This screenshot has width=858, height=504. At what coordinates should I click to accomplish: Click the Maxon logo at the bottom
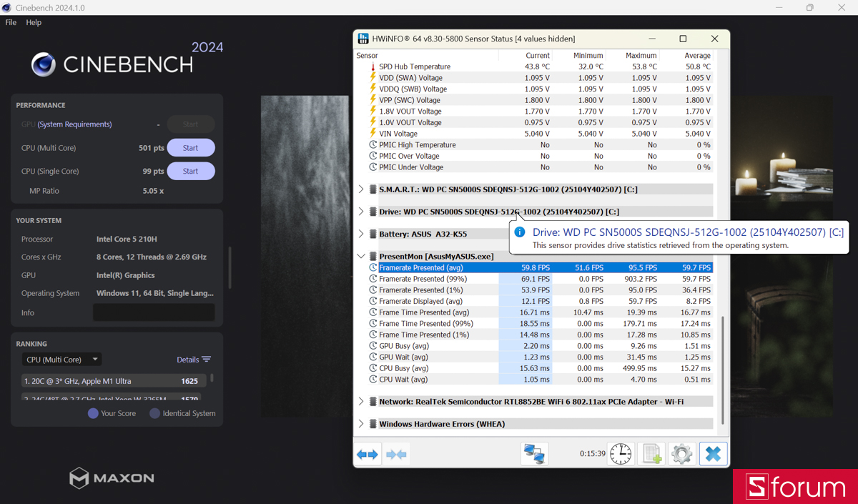click(x=111, y=478)
